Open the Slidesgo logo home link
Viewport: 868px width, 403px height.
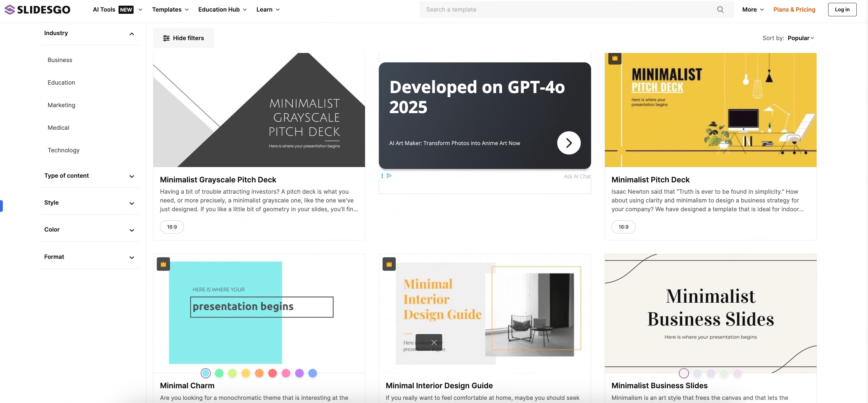pos(37,9)
